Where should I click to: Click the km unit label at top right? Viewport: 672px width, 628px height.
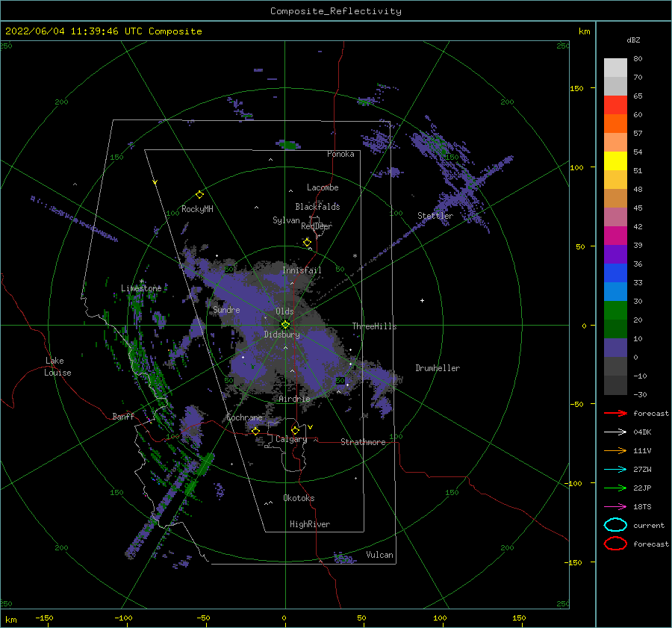point(584,31)
